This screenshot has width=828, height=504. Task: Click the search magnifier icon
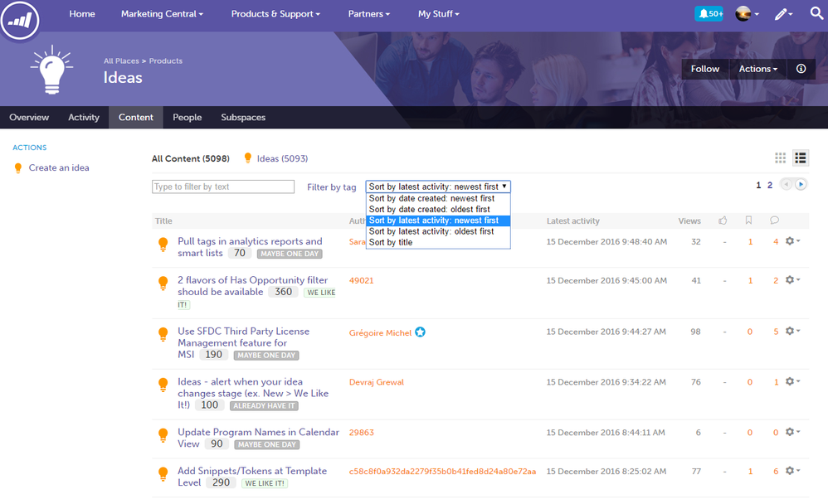pos(816,14)
